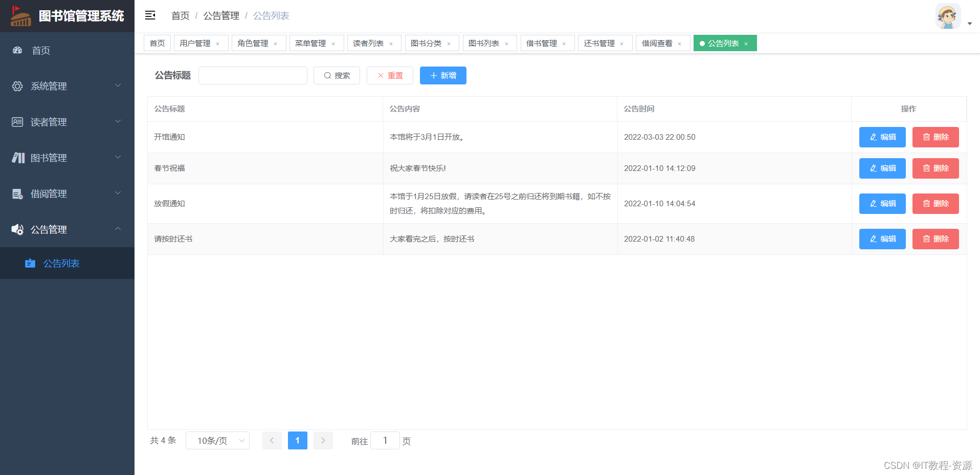Expand the 借阅管理 menu chevron
Screen dimensions: 980x475
pyautogui.click(x=118, y=193)
